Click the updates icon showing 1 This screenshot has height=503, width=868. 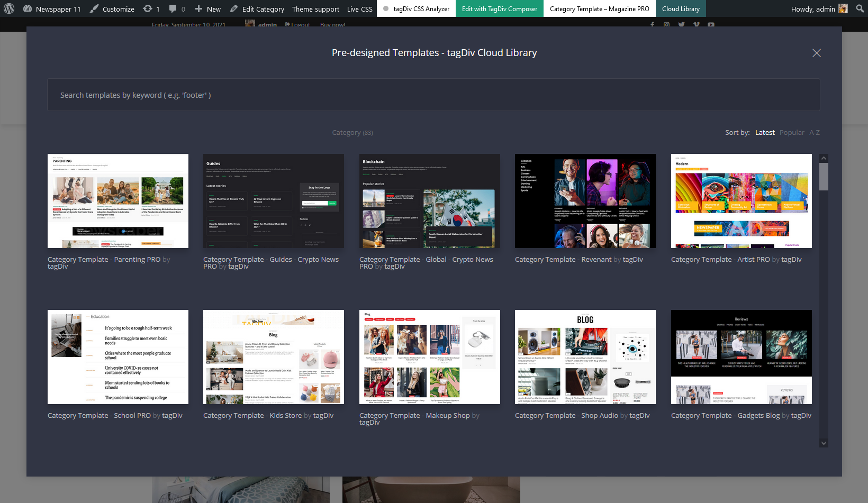[x=151, y=8]
